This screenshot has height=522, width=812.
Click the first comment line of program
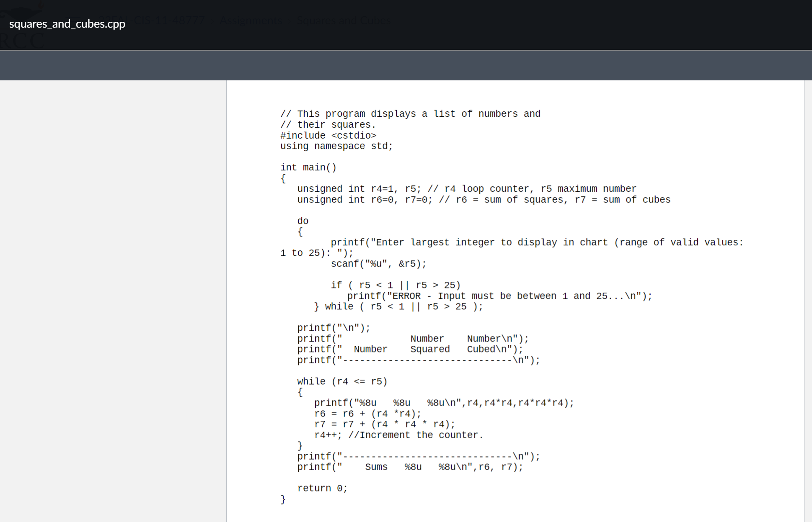(x=410, y=114)
